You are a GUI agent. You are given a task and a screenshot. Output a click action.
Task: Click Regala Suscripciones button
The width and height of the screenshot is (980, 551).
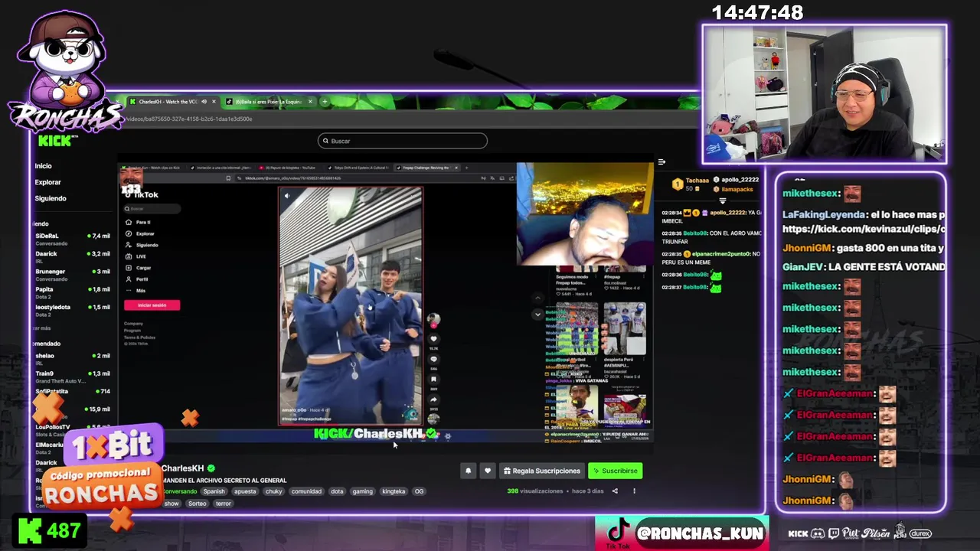pos(541,471)
